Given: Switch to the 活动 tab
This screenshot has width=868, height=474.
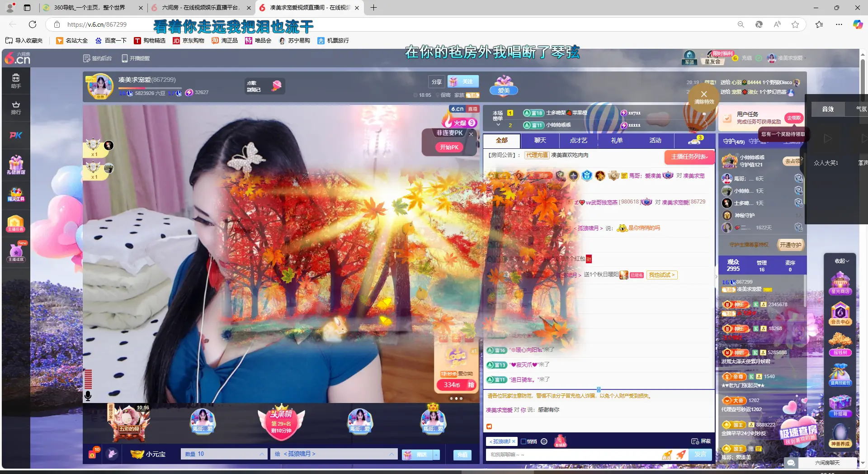Looking at the screenshot, I should [x=656, y=141].
